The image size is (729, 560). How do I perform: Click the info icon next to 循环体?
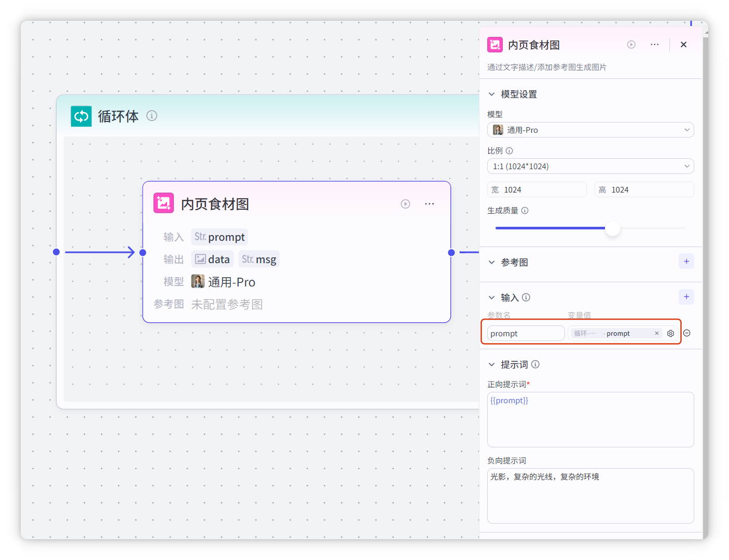click(x=152, y=116)
